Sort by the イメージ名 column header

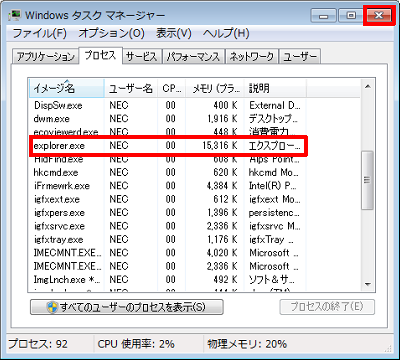[x=66, y=88]
